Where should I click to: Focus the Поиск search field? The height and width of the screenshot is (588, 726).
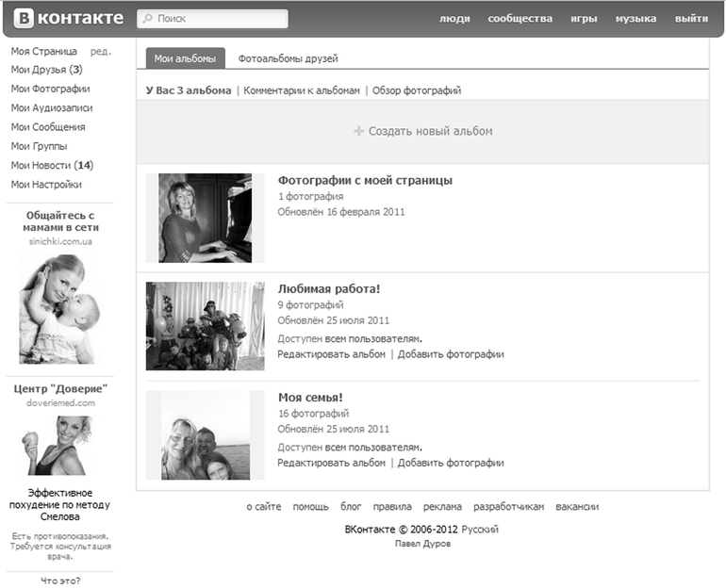(x=212, y=19)
